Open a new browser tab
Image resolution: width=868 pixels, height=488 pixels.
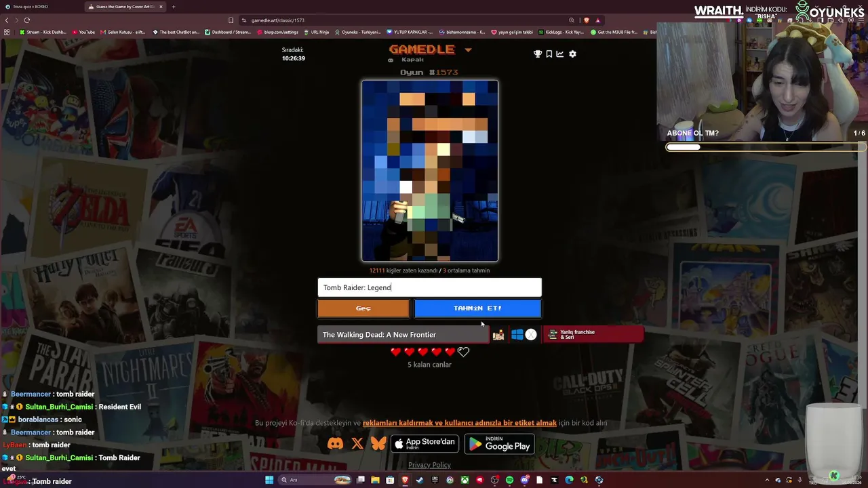tap(174, 7)
